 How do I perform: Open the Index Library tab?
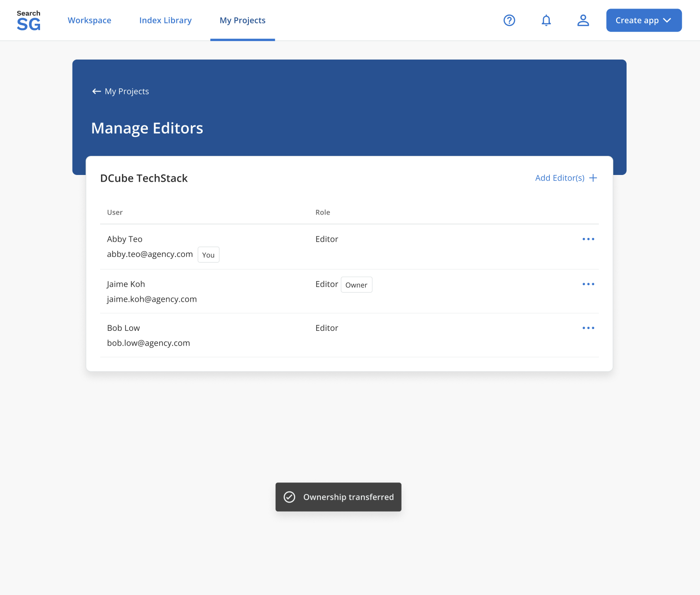(165, 20)
